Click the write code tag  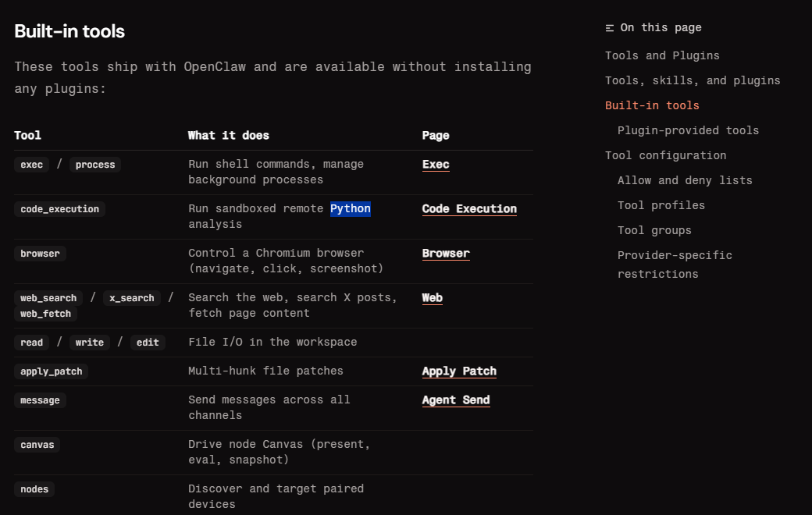(90, 343)
